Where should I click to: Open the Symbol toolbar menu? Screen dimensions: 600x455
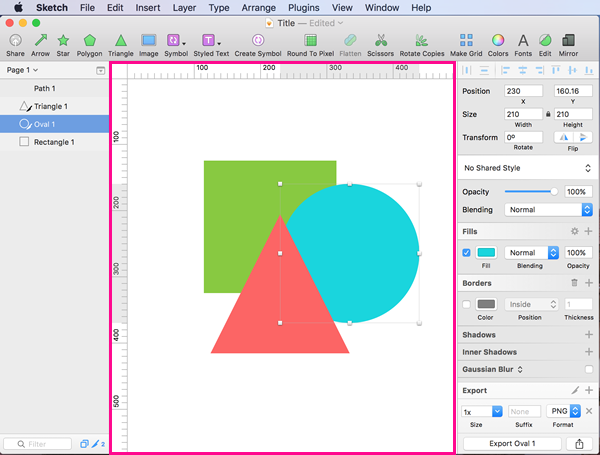(176, 41)
